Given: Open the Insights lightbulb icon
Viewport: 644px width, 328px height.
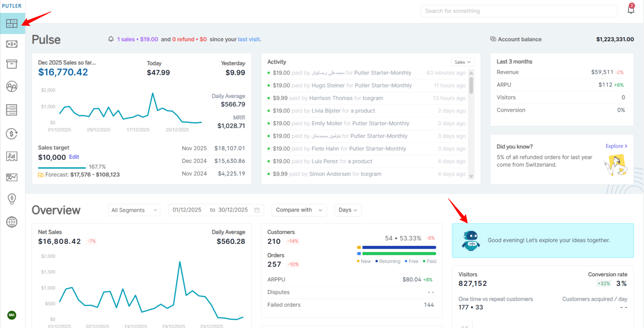Looking at the screenshot, I should click(12, 199).
